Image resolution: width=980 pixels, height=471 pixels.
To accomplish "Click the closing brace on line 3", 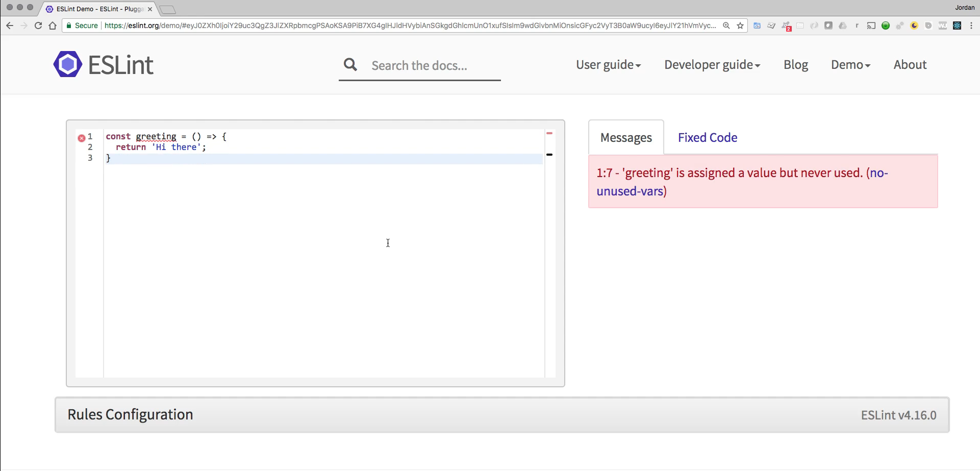I will [x=108, y=158].
